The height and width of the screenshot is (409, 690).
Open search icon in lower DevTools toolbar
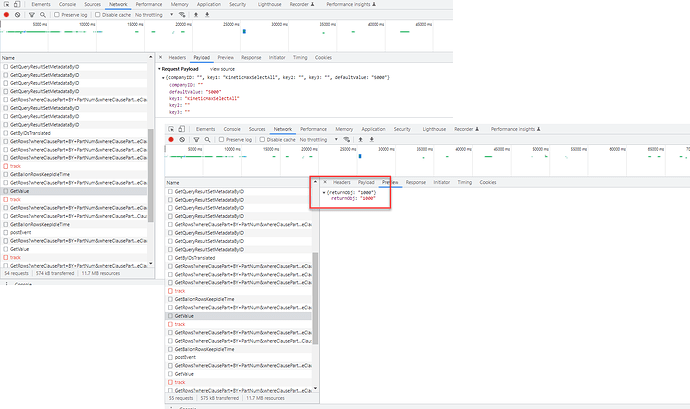click(x=207, y=140)
